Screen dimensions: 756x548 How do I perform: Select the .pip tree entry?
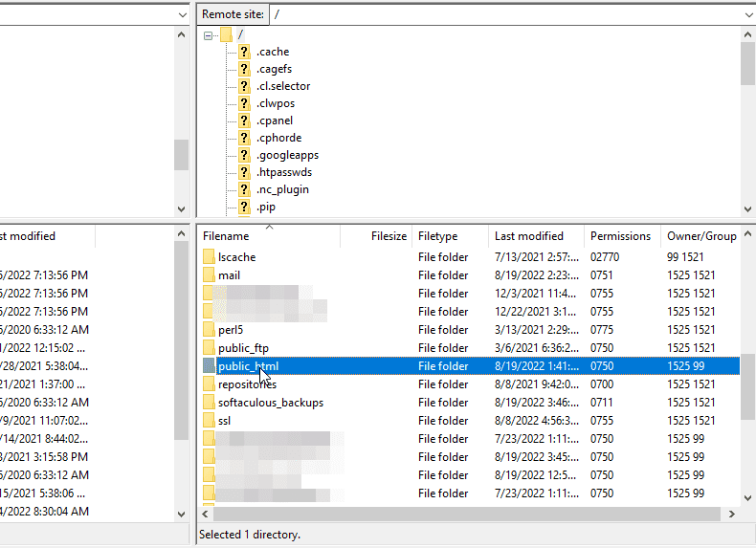266,207
